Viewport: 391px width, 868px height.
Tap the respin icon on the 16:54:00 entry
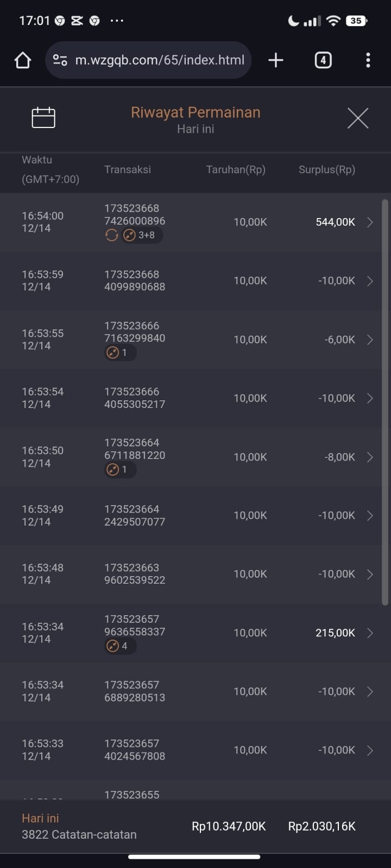click(111, 235)
